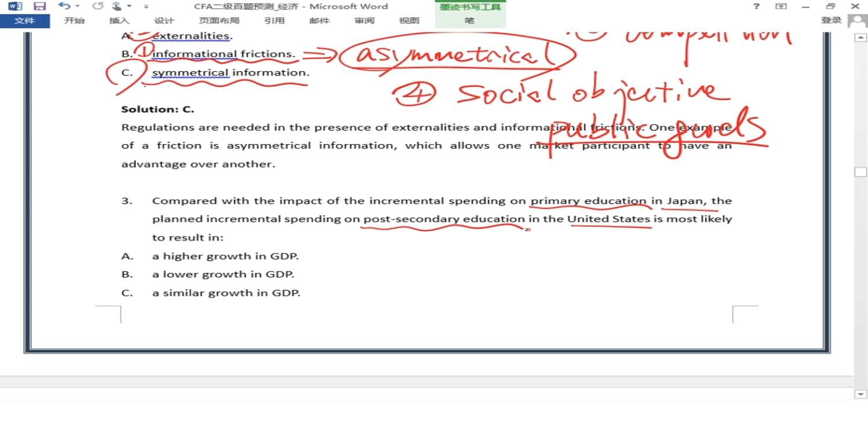Switch to the 审阅 (Review) tab

tap(365, 21)
